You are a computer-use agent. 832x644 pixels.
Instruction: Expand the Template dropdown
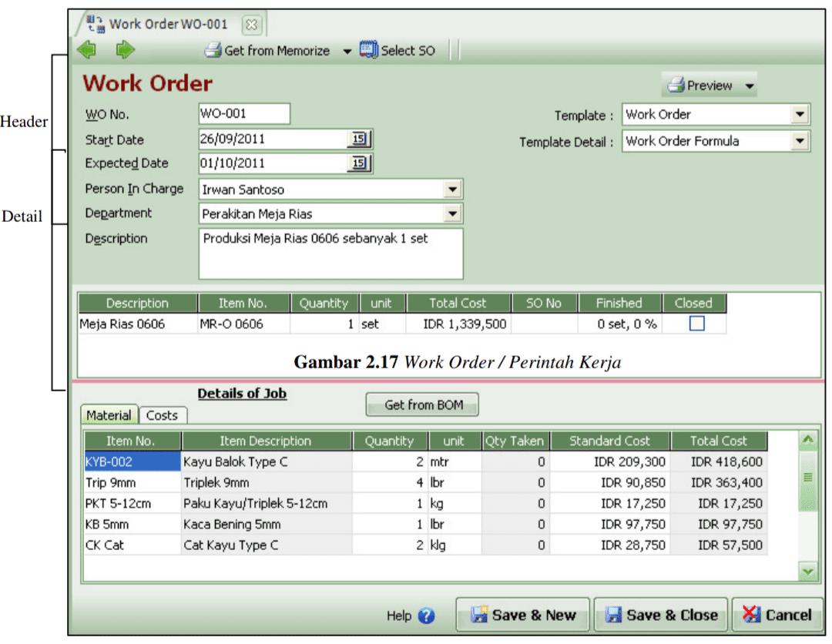(x=800, y=115)
